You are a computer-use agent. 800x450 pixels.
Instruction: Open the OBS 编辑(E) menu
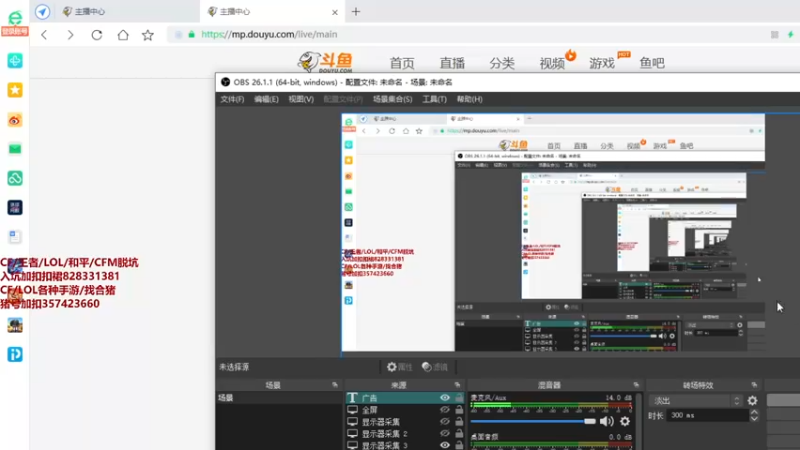[266, 99]
